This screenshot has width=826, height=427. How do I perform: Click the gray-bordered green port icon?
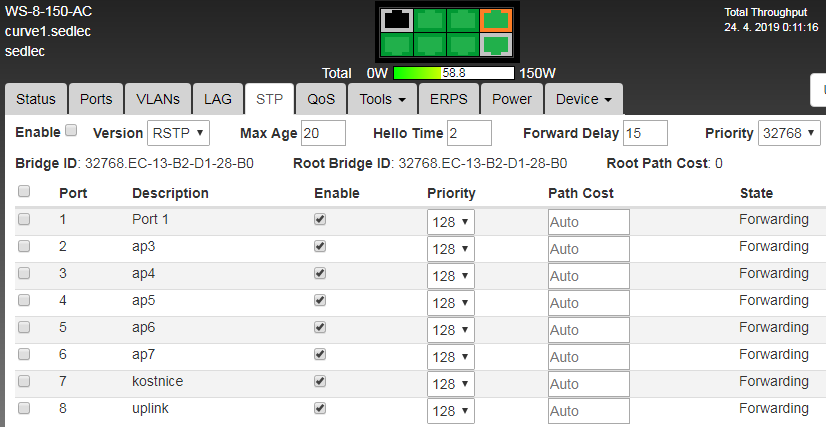coord(494,45)
